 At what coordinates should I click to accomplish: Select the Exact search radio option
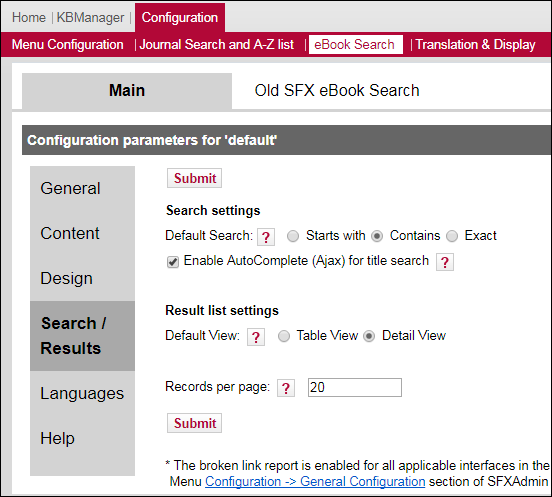click(452, 236)
